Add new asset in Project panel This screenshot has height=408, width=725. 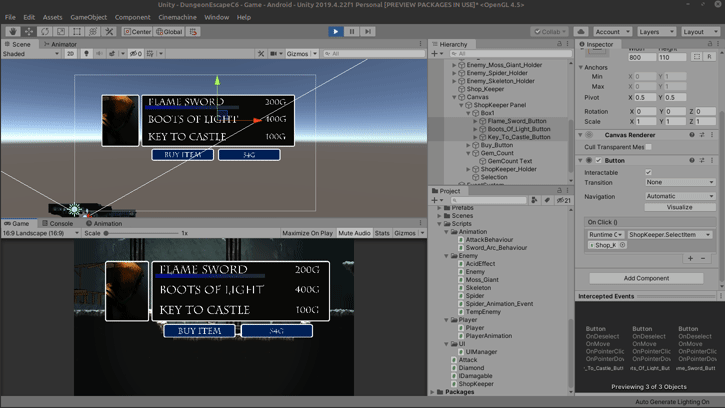point(437,200)
